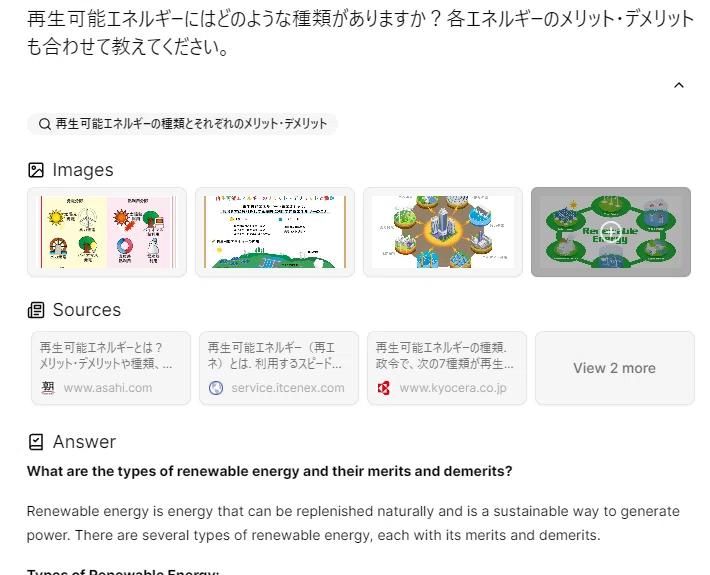
Task: Open the service.itcenex.com source card
Action: (x=279, y=368)
